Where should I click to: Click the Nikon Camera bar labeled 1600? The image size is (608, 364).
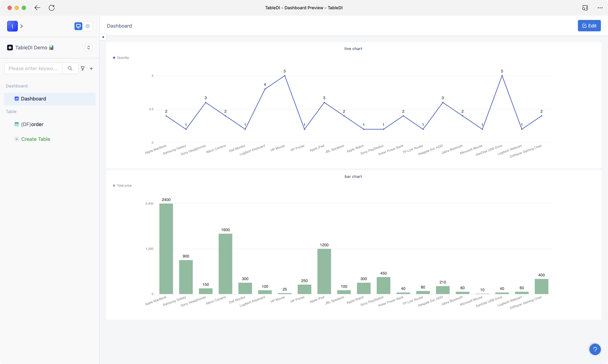(x=225, y=264)
